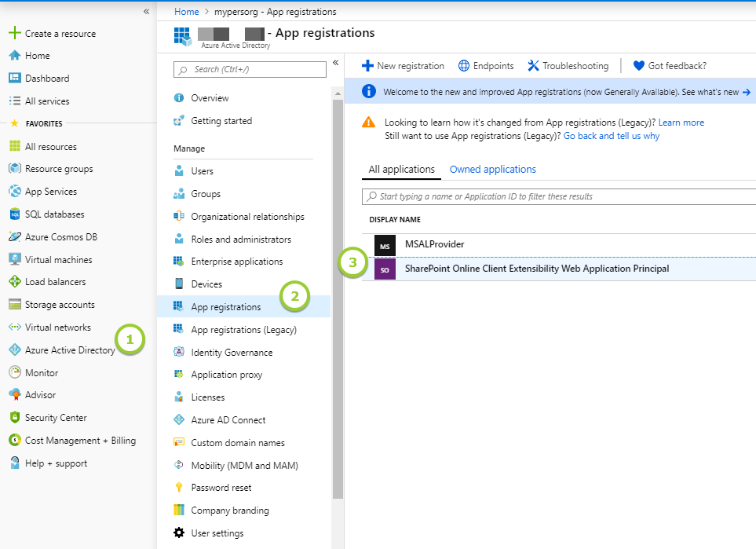The image size is (756, 549).
Task: Click the New registration button
Action: tap(403, 66)
